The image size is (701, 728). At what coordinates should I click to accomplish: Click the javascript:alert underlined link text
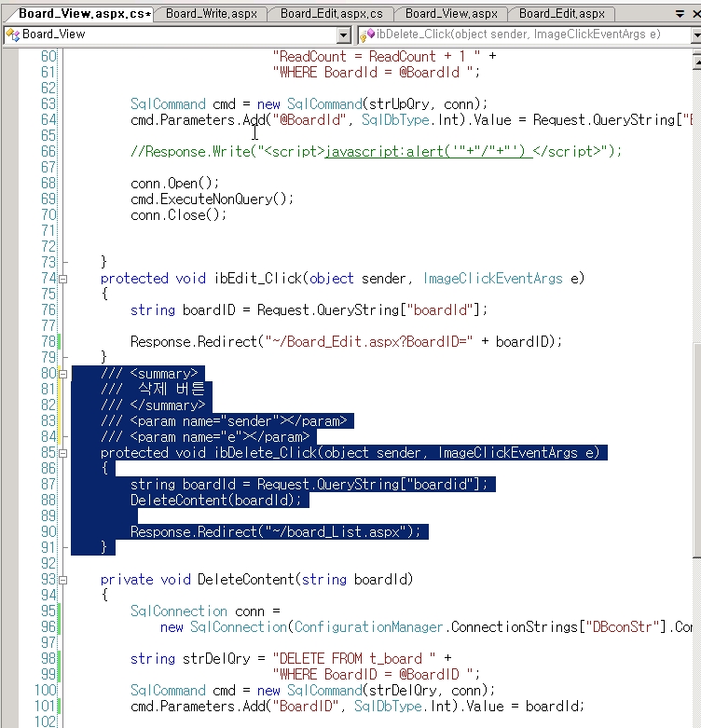429,151
